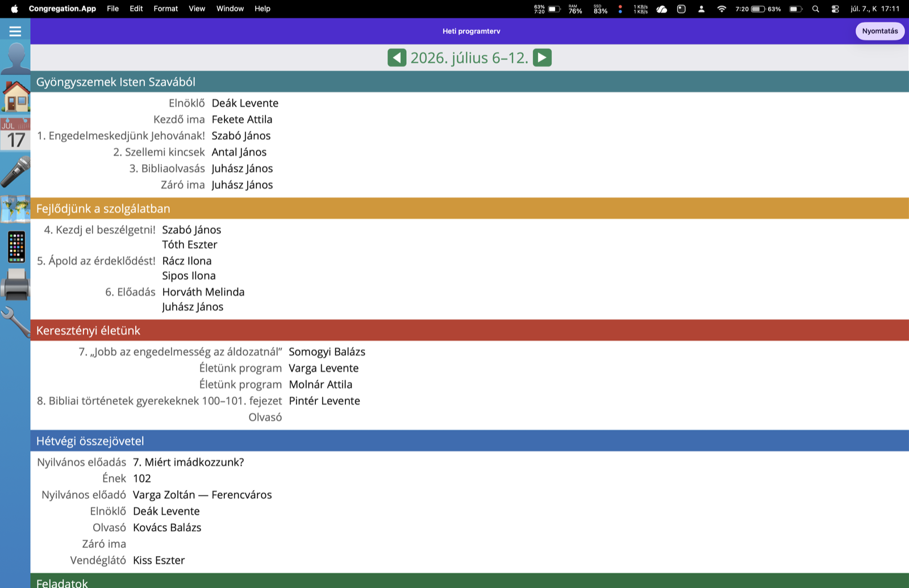Click Kovács Balázs as weekend Olvasó
The width and height of the screenshot is (909, 588).
click(x=167, y=528)
